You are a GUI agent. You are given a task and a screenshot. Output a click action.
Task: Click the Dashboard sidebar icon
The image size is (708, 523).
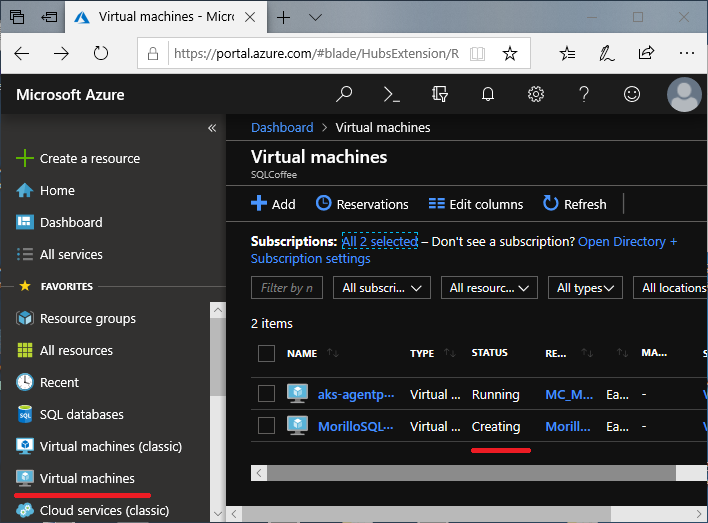pyautogui.click(x=25, y=222)
